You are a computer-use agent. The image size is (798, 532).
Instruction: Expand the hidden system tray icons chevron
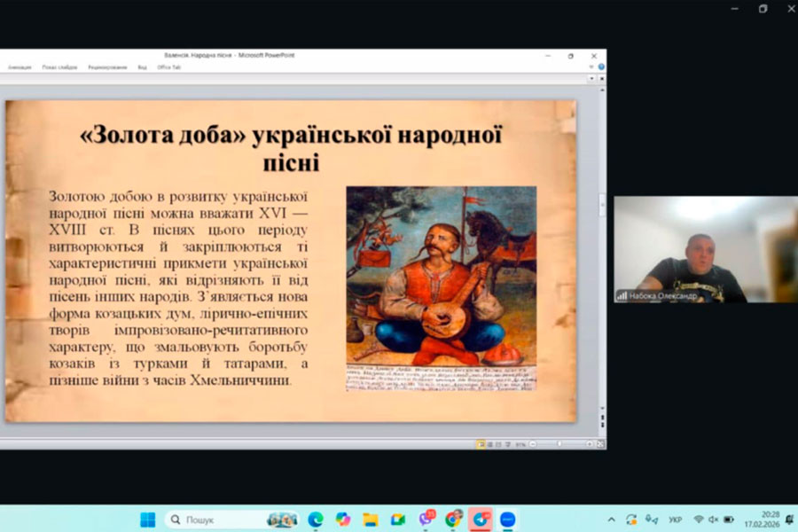(611, 520)
